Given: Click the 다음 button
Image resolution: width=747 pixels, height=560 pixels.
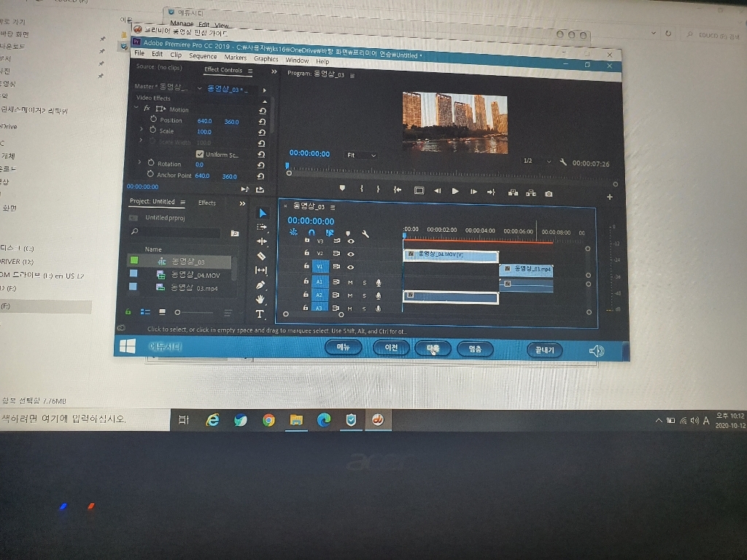Looking at the screenshot, I should coord(433,349).
